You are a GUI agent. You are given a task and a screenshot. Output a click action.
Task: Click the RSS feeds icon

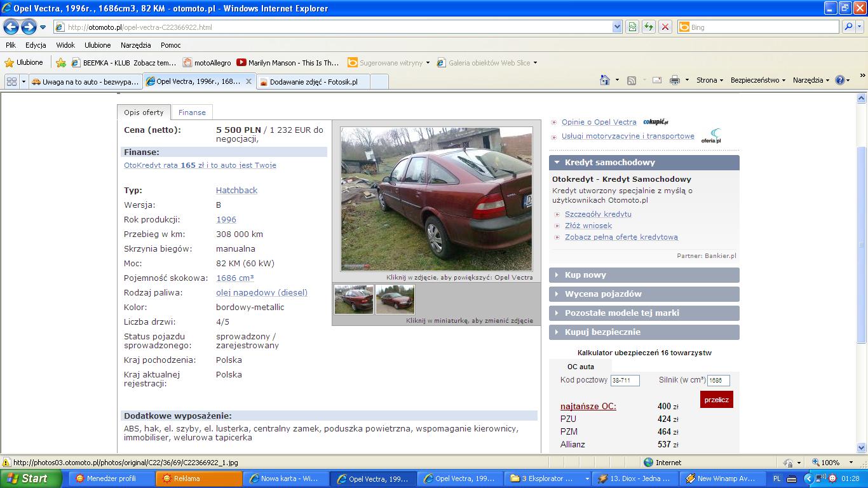coord(631,80)
